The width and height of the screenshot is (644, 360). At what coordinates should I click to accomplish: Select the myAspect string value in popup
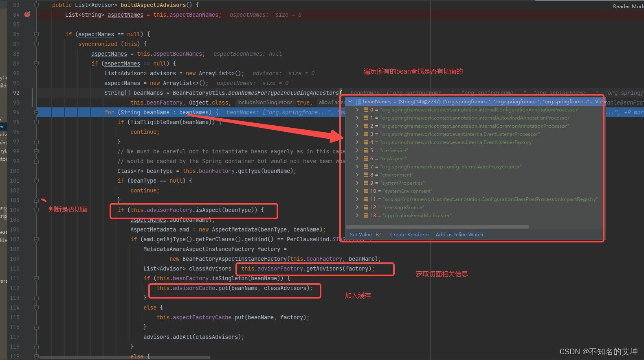tap(393, 159)
